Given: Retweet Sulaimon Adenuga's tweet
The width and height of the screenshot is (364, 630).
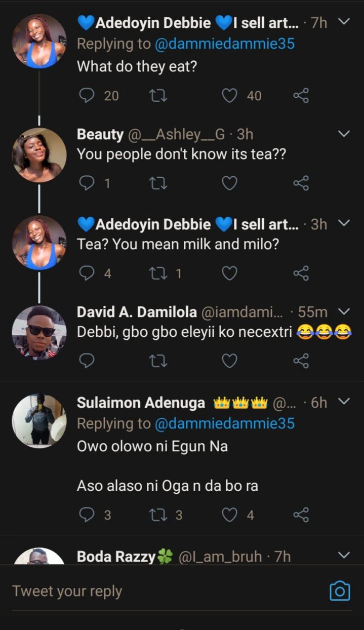Looking at the screenshot, I should [158, 515].
